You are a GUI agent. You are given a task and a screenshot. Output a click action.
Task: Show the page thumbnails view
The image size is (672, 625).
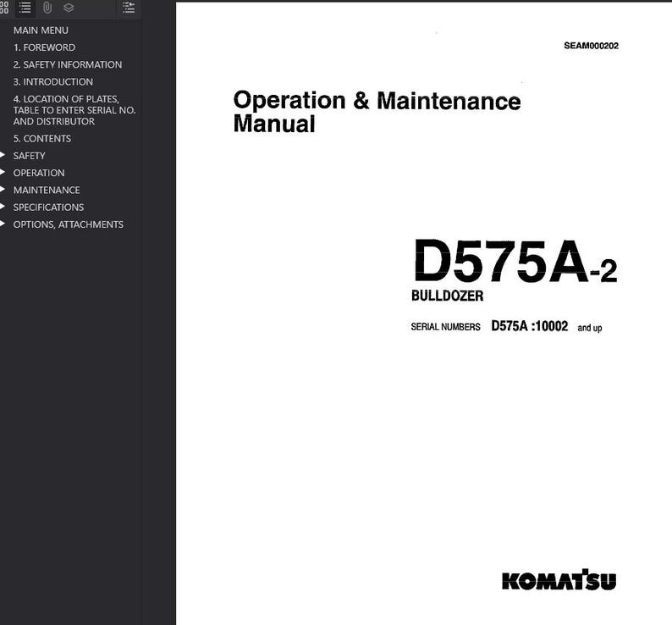[x=4, y=8]
